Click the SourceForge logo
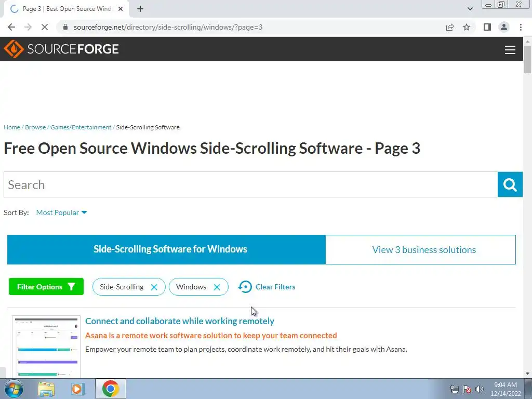Image resolution: width=532 pixels, height=399 pixels. pyautogui.click(x=61, y=49)
